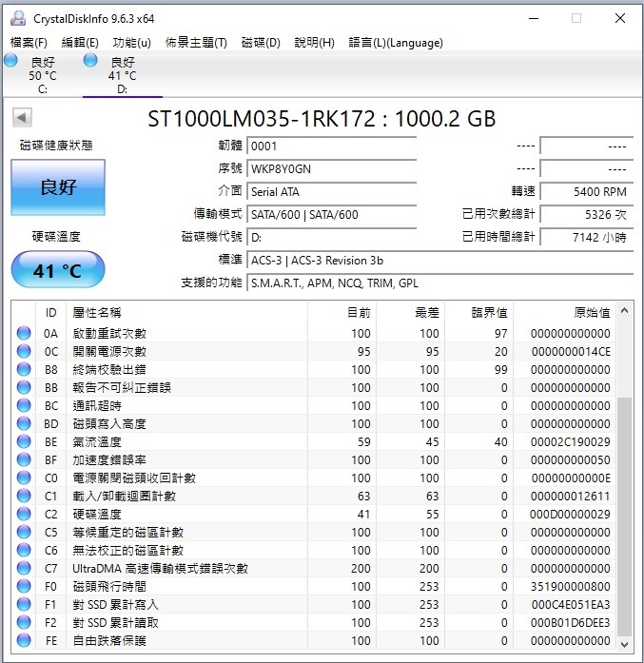Click the blue status orb for drive D:
Image resolution: width=644 pixels, height=663 pixels.
click(90, 61)
